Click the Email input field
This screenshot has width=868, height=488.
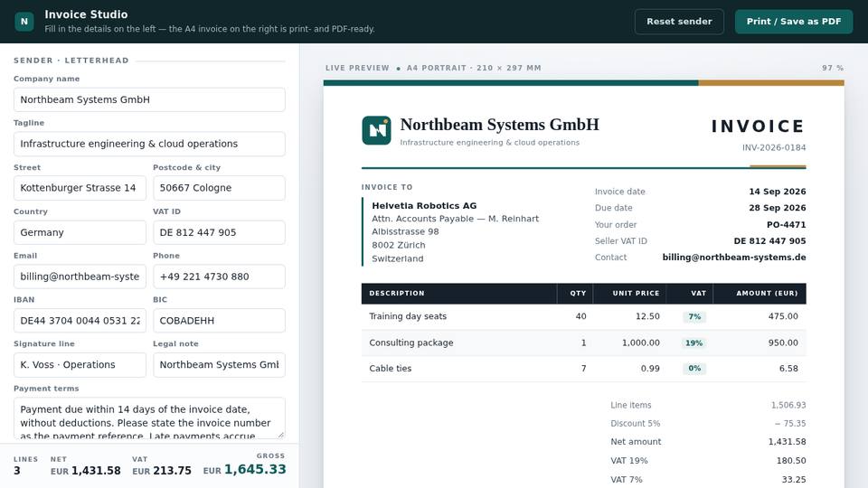[x=80, y=277]
